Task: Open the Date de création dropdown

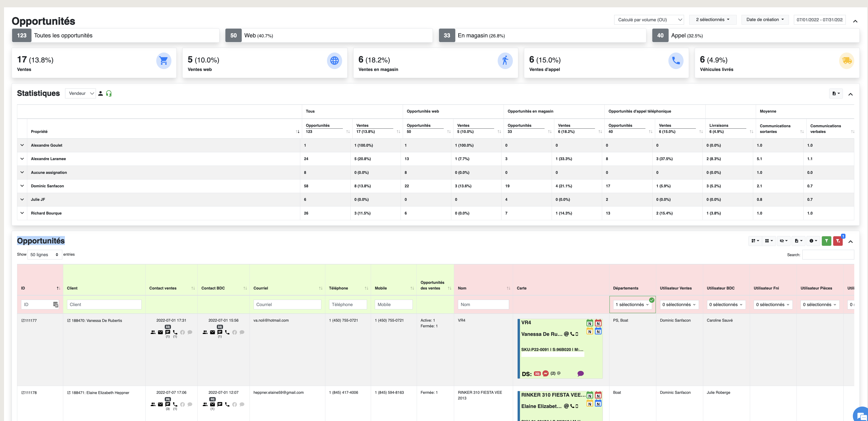Action: tap(765, 20)
